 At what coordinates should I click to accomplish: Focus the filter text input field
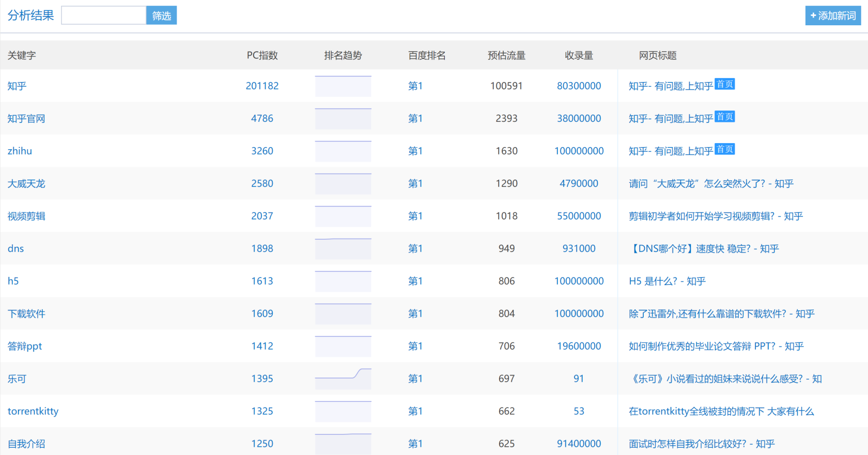click(103, 15)
